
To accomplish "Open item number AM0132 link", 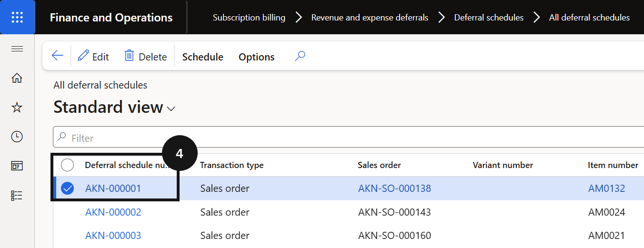I will click(607, 188).
